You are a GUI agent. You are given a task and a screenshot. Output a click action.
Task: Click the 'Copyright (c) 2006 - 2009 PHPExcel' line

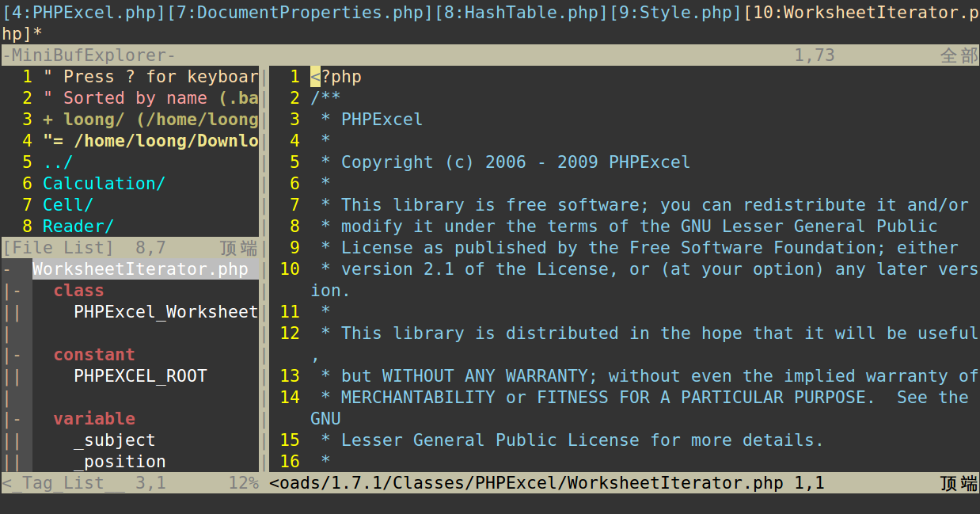(x=515, y=162)
